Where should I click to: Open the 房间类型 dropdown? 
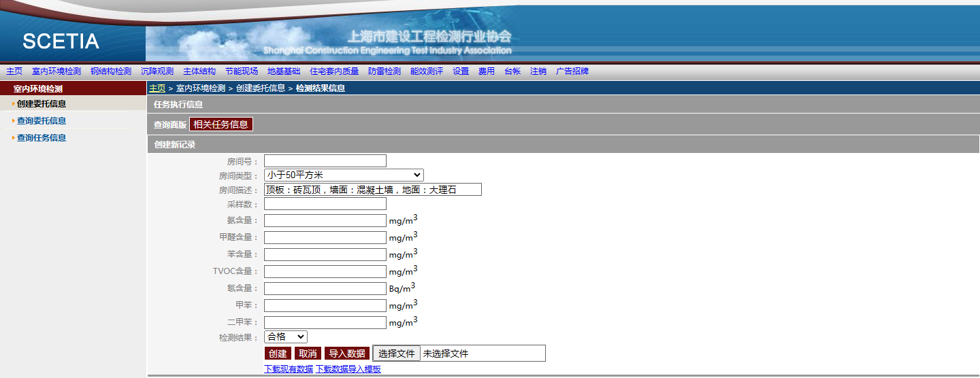point(344,175)
